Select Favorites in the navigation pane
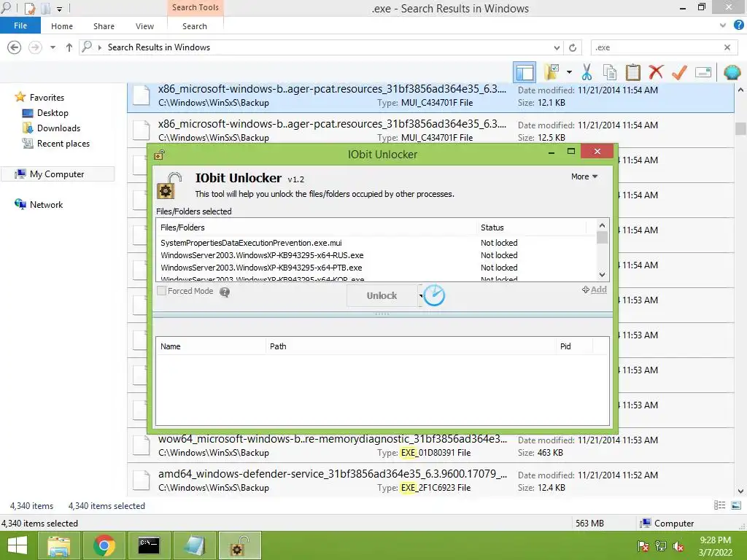Image resolution: width=747 pixels, height=560 pixels. (x=47, y=98)
